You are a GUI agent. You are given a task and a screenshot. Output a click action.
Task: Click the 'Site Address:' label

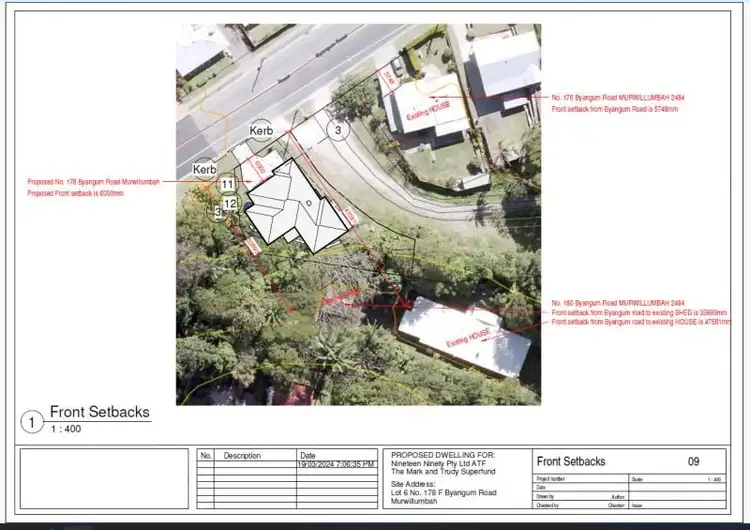[x=413, y=484]
